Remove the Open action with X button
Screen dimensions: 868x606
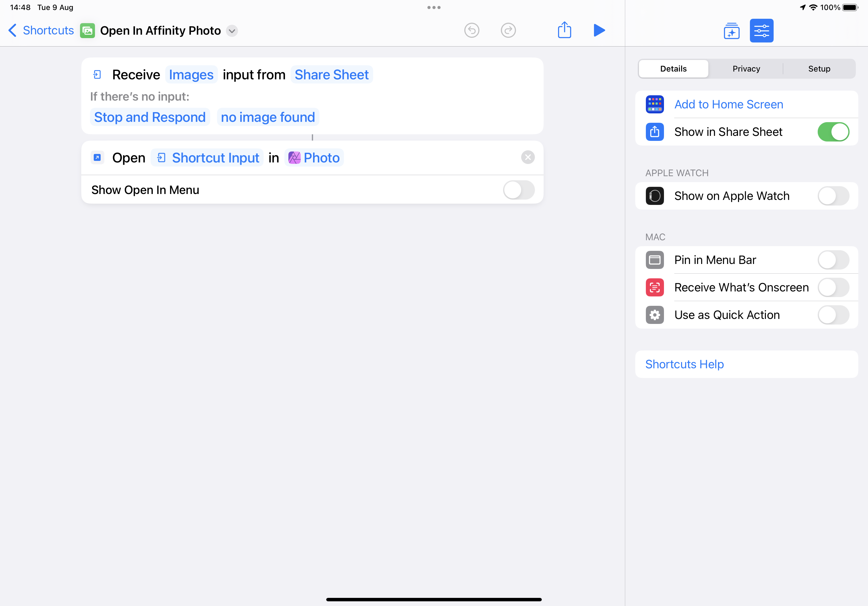click(x=528, y=157)
